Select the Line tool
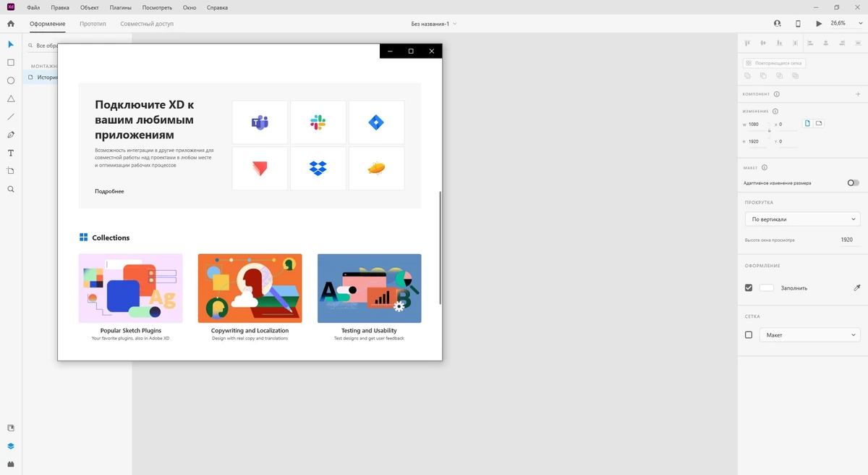Viewport: 868px width, 475px height. (11, 117)
